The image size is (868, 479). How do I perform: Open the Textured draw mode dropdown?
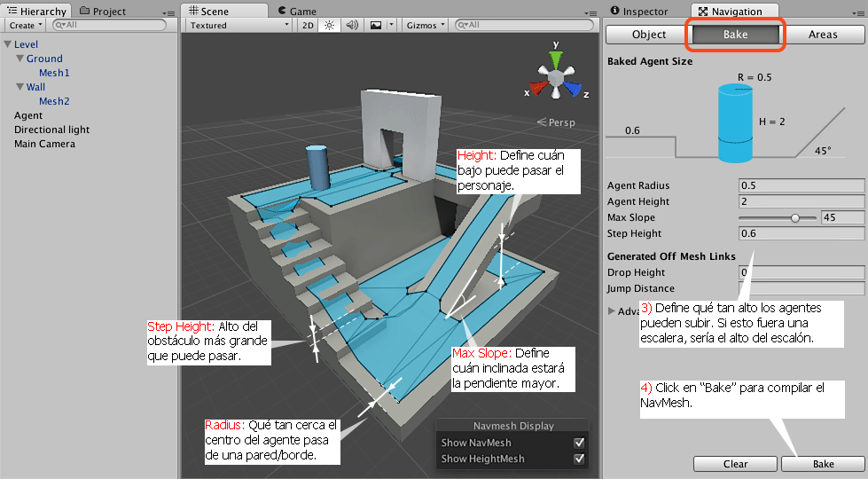(x=239, y=26)
